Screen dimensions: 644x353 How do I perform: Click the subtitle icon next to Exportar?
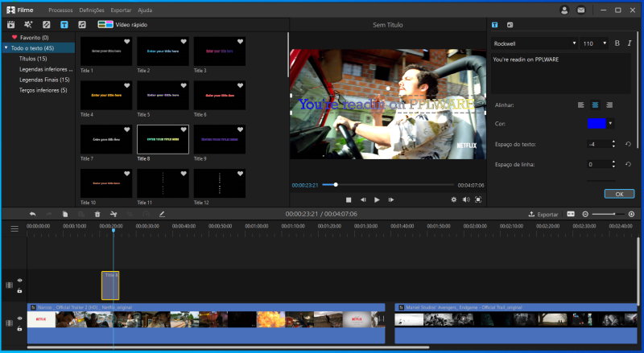pyautogui.click(x=571, y=214)
